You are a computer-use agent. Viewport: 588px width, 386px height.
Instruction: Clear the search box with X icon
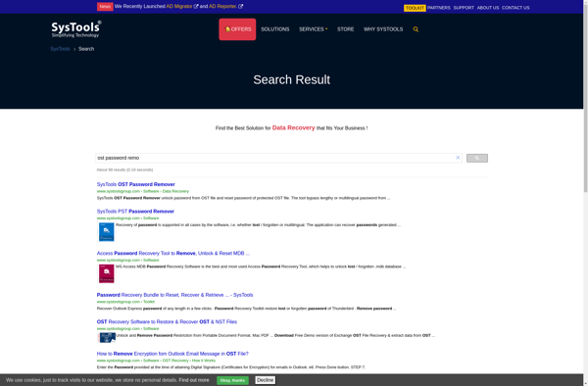coord(458,158)
